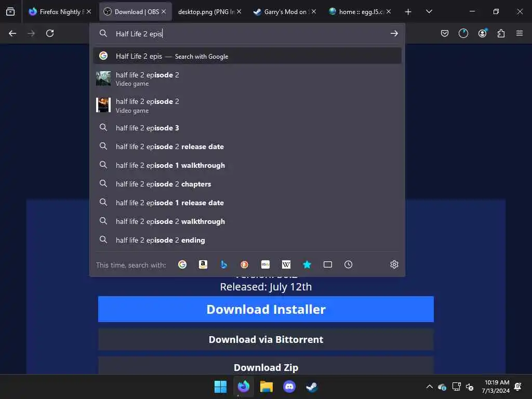Reload the current page
Viewport: 532px width, 399px height.
pos(50,33)
